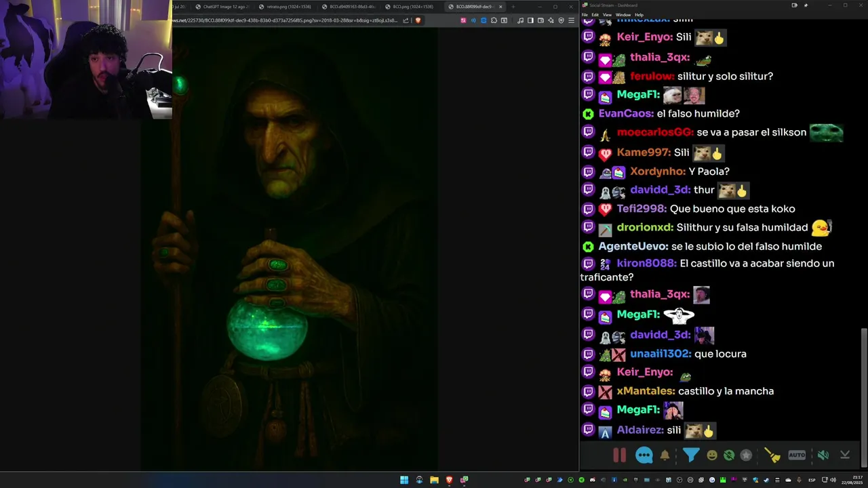Click the browser address bar URL
This screenshot has height=488, width=868.
click(285, 20)
